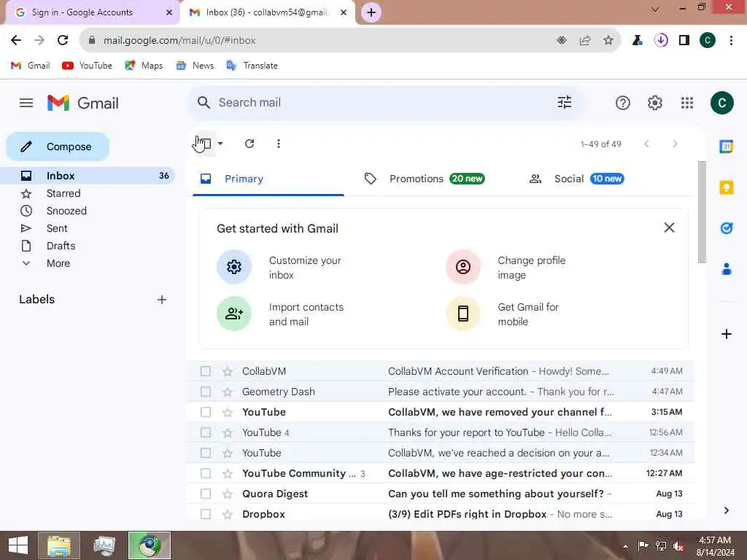The width and height of the screenshot is (747, 560).
Task: Open the Drafts folder
Action: 61,246
